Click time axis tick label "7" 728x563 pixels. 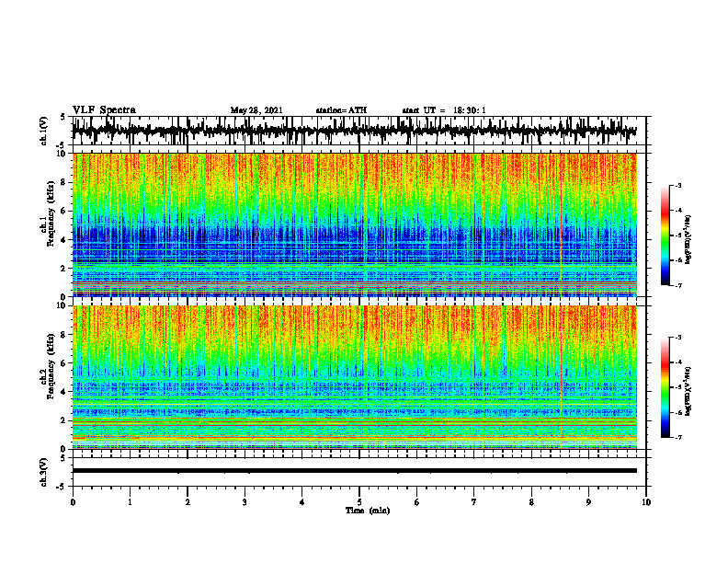474,502
